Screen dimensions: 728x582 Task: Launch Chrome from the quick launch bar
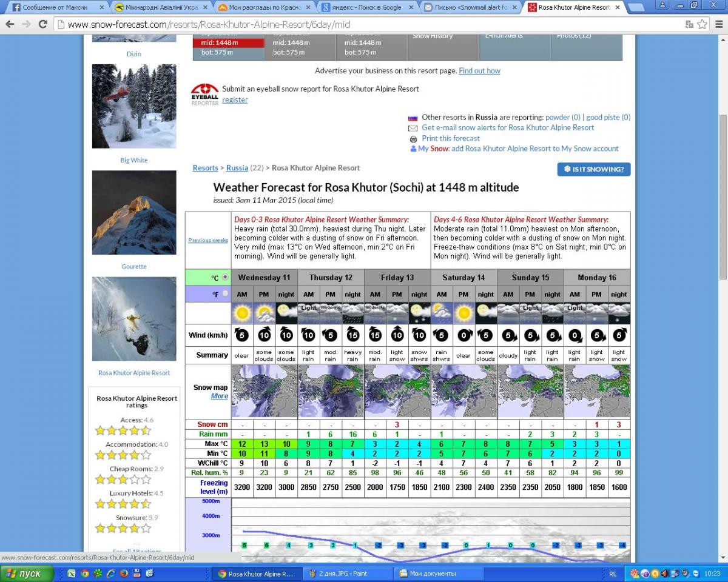(x=85, y=573)
